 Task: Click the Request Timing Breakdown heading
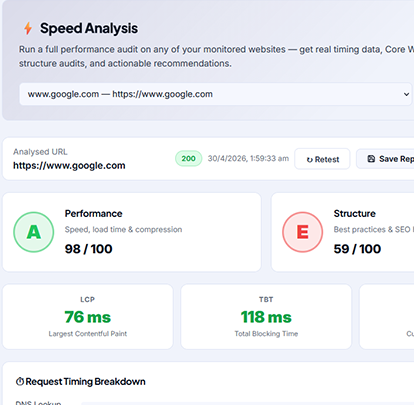(85, 382)
